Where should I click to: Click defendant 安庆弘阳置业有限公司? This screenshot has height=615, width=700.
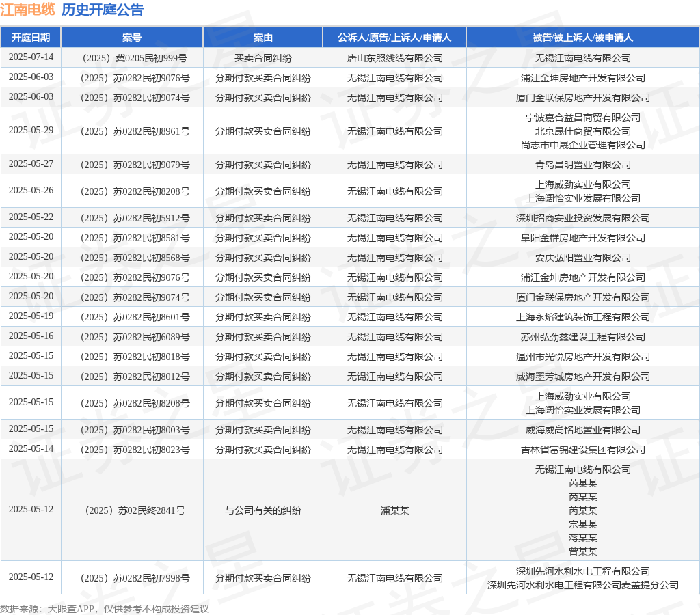tap(583, 258)
